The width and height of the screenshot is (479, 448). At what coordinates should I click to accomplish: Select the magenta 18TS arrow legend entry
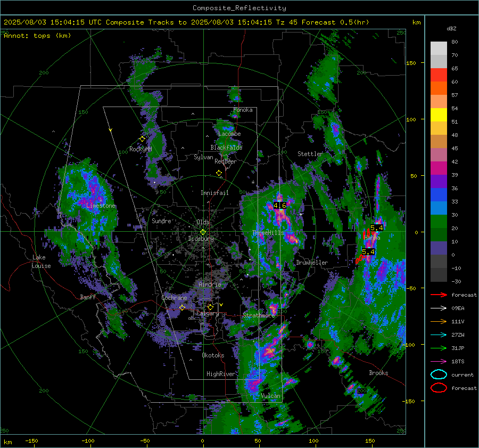(439, 362)
